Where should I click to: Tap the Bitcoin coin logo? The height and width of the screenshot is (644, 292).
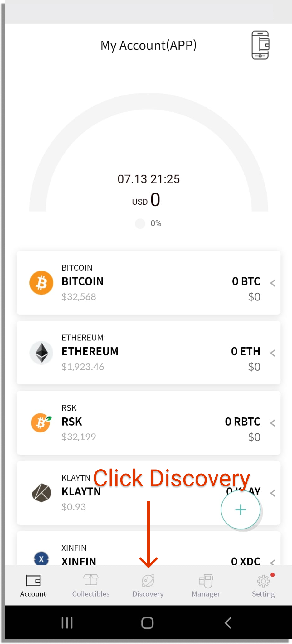[x=41, y=283]
